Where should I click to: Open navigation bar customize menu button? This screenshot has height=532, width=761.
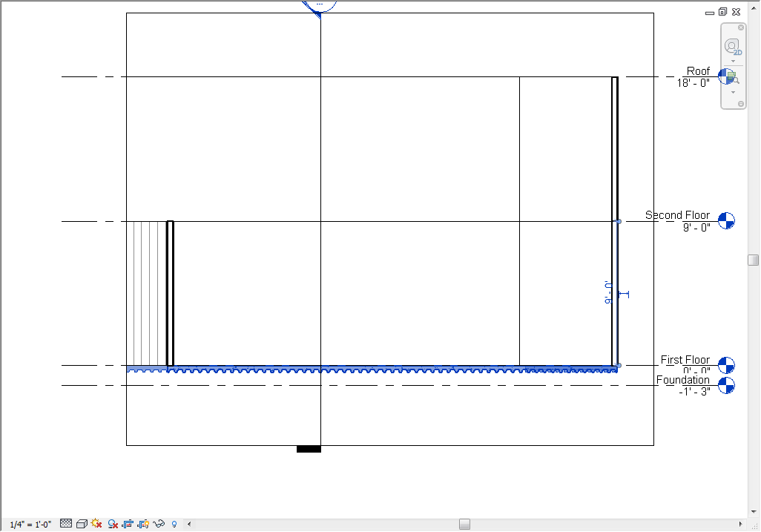(x=741, y=104)
